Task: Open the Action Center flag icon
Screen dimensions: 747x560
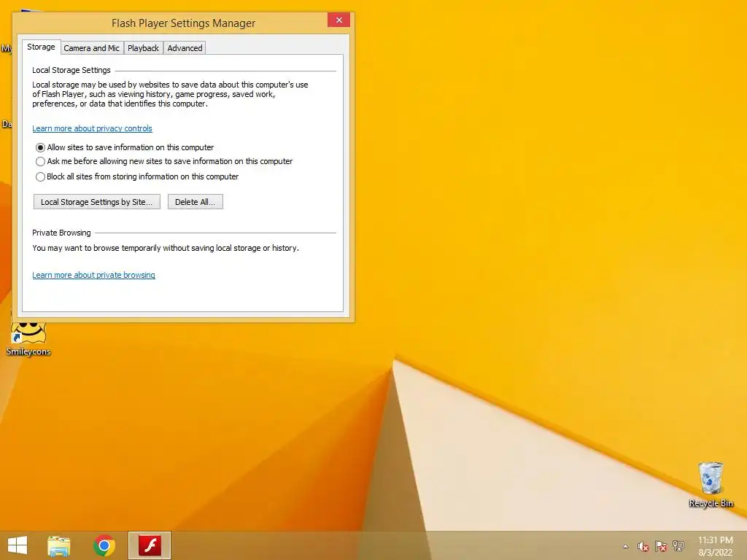Action: tap(661, 546)
